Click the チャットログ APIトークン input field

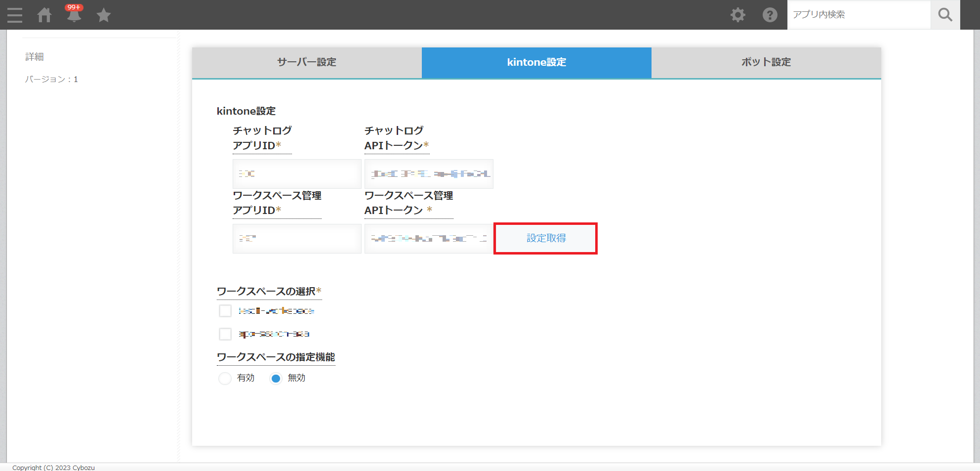click(429, 174)
